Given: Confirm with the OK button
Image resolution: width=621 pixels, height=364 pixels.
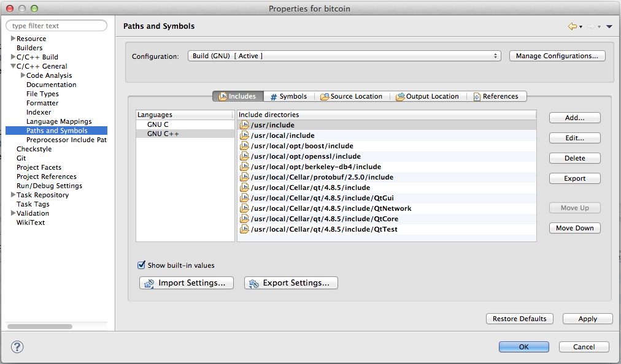Looking at the screenshot, I should point(523,347).
